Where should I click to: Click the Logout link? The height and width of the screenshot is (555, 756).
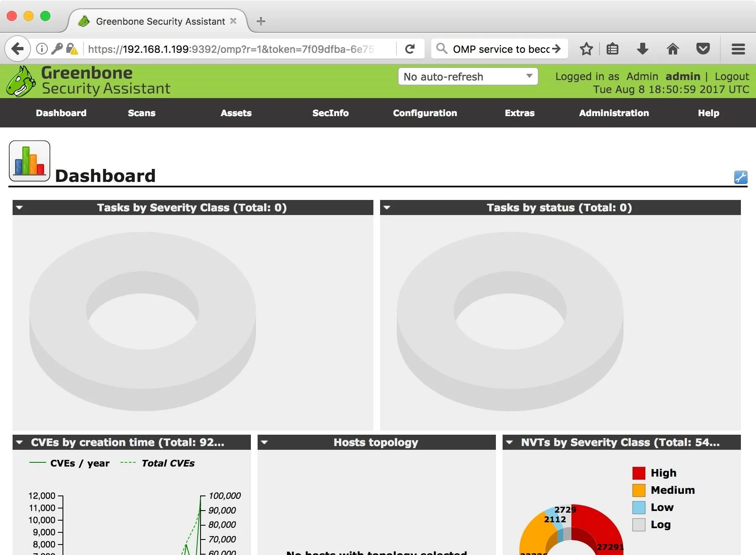coord(732,77)
